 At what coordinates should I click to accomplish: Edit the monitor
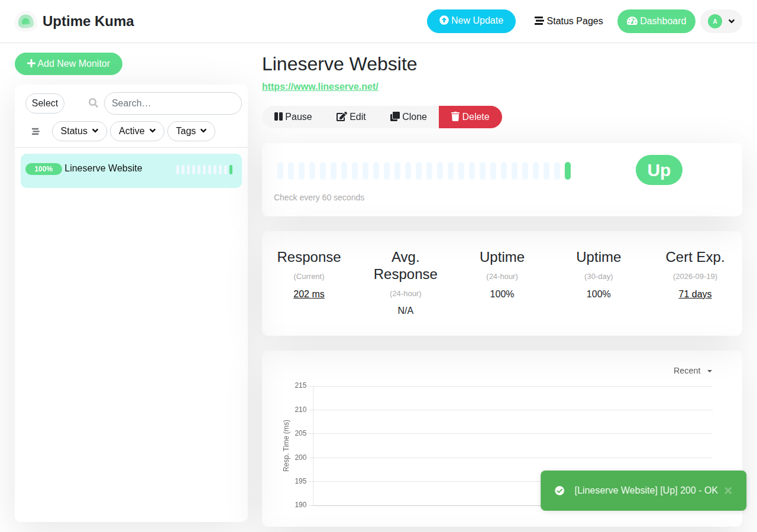click(x=351, y=117)
